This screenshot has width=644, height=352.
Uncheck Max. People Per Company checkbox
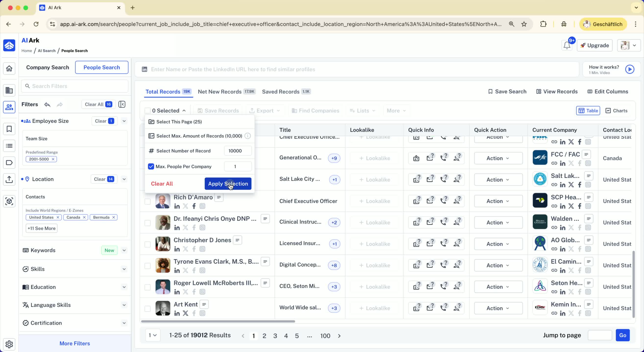point(151,166)
